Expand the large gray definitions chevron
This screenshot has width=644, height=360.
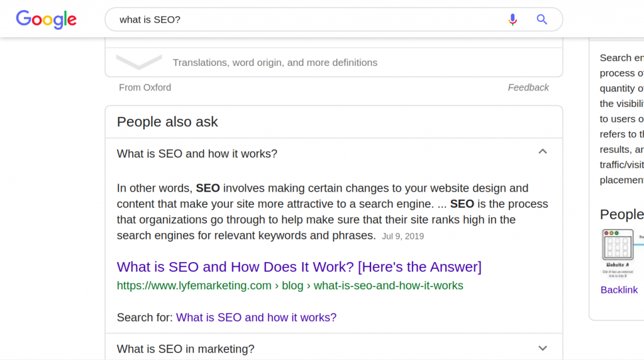[x=139, y=62]
